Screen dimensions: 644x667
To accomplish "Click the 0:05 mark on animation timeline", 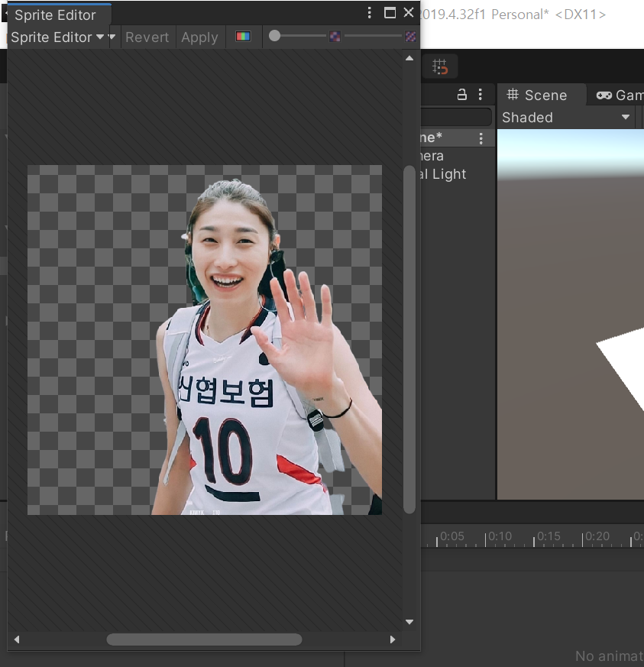I will (451, 536).
